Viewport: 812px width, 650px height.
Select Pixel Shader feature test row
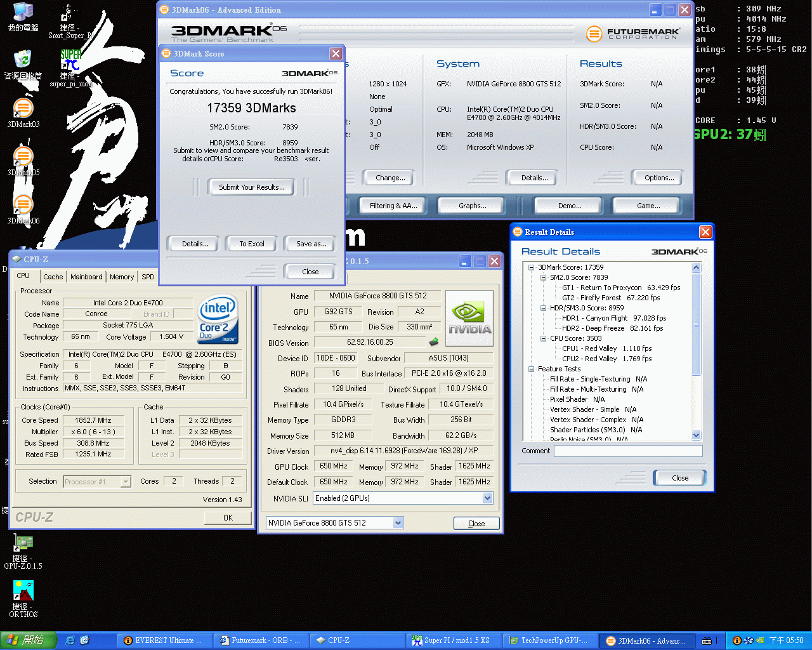[577, 399]
